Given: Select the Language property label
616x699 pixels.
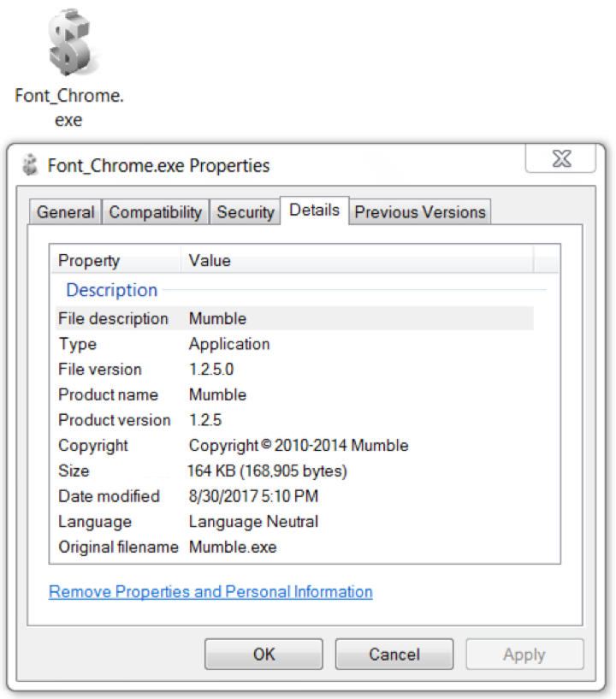Looking at the screenshot, I should [x=95, y=522].
